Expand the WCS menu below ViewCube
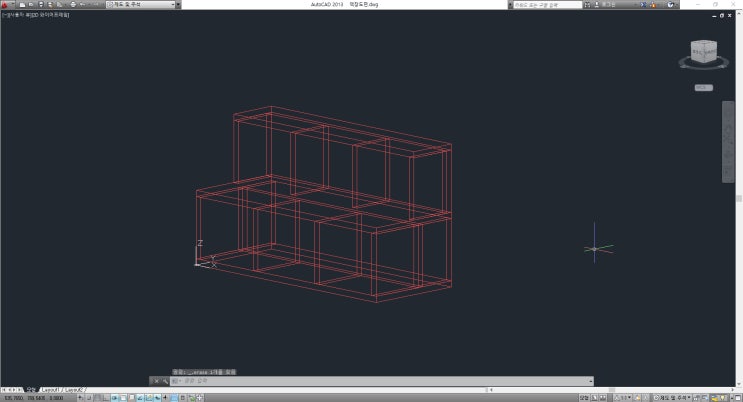Screen dimensions: 743x402 [x=703, y=88]
